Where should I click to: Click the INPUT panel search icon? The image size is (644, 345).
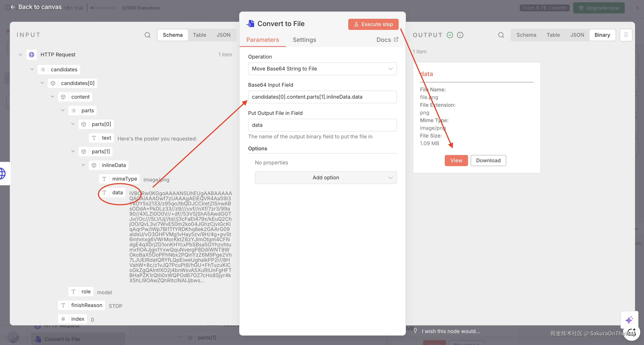[x=148, y=35]
